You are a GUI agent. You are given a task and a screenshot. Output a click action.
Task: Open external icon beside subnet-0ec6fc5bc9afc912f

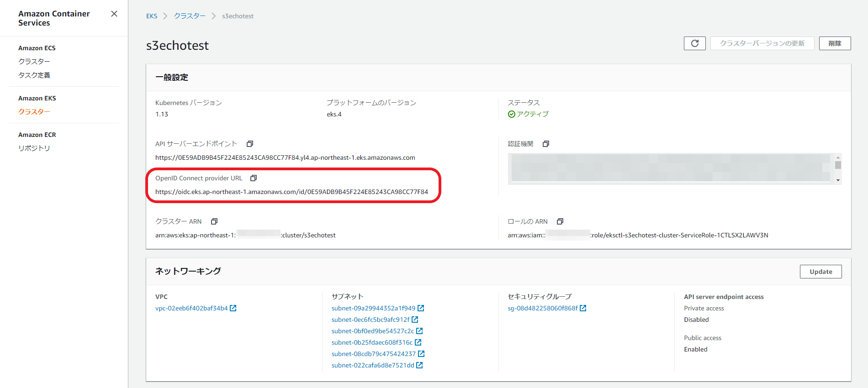pyautogui.click(x=415, y=320)
